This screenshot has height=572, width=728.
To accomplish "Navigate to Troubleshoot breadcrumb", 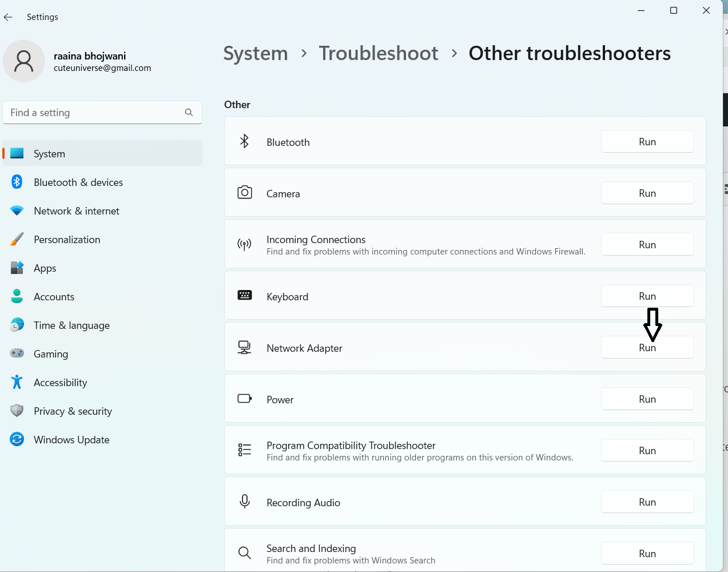I will click(x=379, y=53).
